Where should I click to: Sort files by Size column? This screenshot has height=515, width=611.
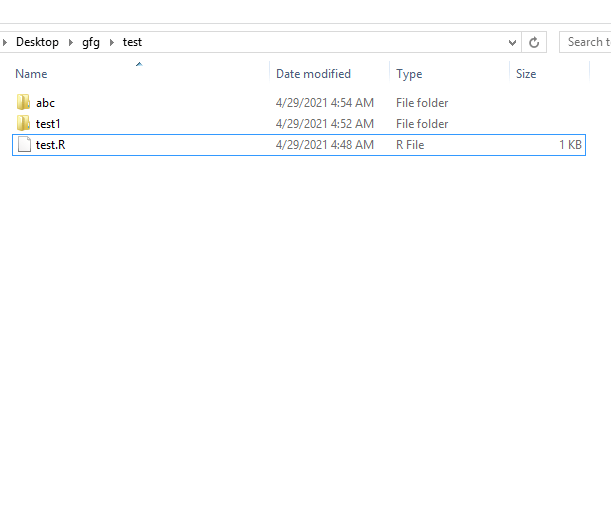526,74
